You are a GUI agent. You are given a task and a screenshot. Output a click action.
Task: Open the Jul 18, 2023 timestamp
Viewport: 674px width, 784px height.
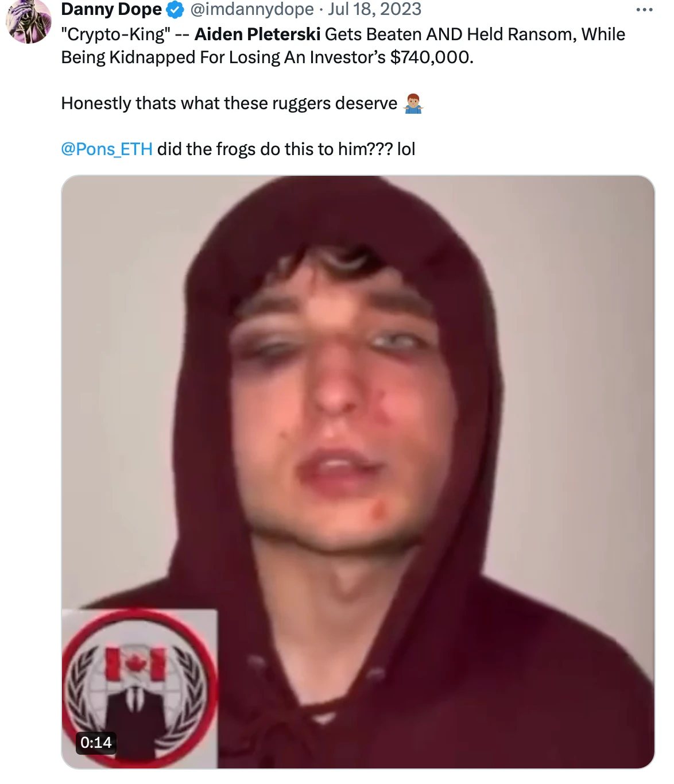coord(374,9)
